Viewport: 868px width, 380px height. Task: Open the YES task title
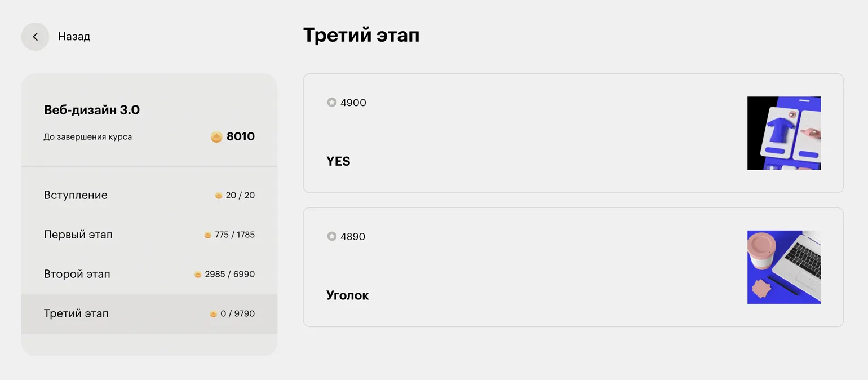(x=338, y=162)
